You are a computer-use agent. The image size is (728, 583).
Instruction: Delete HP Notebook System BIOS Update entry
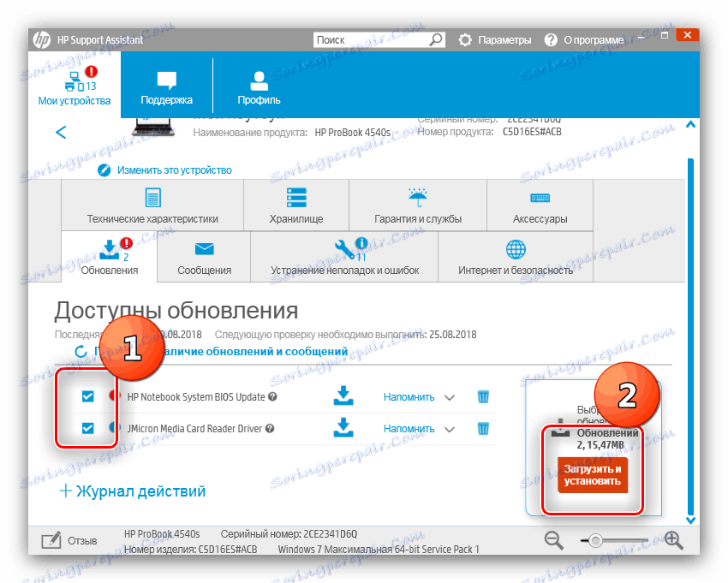(x=483, y=396)
